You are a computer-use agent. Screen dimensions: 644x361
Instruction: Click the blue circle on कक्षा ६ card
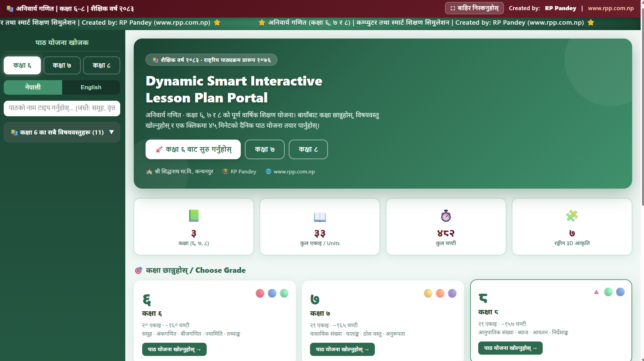272,293
